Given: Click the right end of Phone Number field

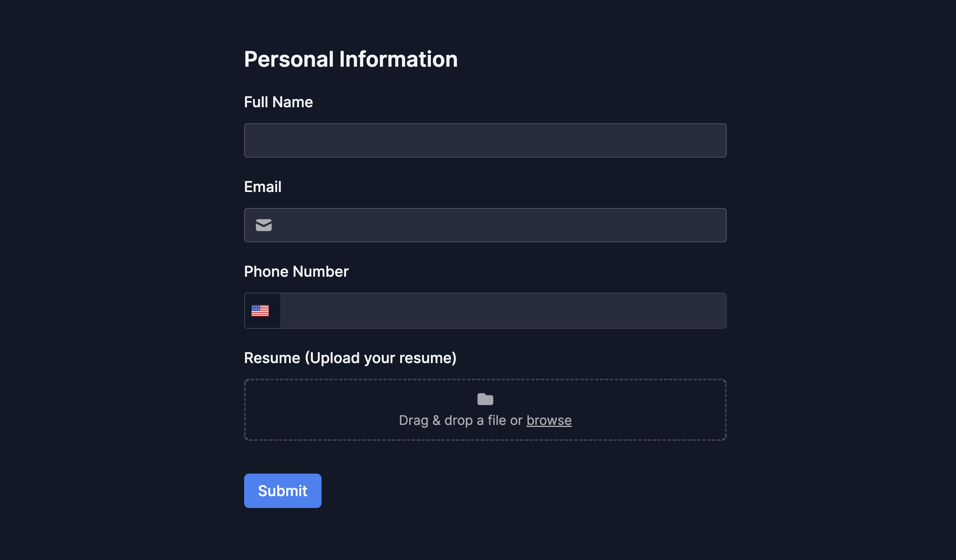Looking at the screenshot, I should [713, 311].
